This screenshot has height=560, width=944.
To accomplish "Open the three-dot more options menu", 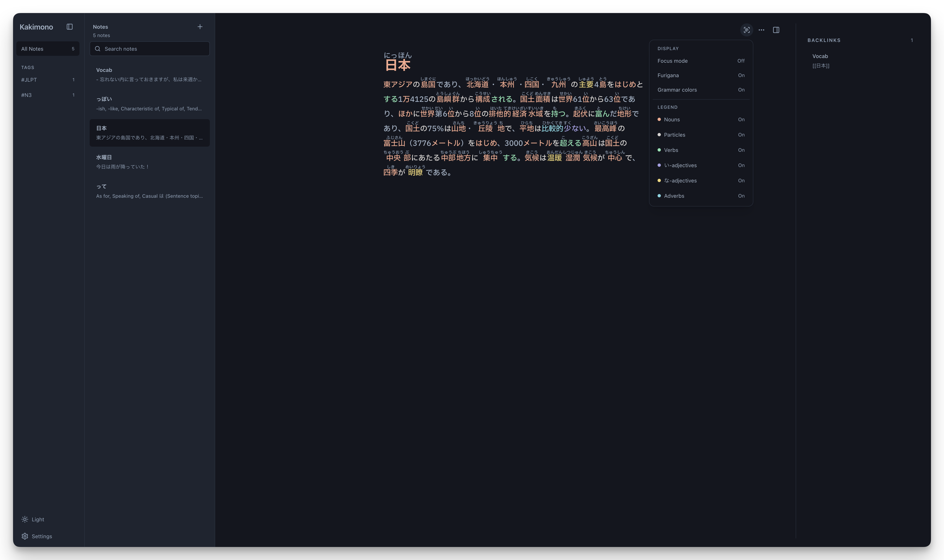I will (761, 30).
